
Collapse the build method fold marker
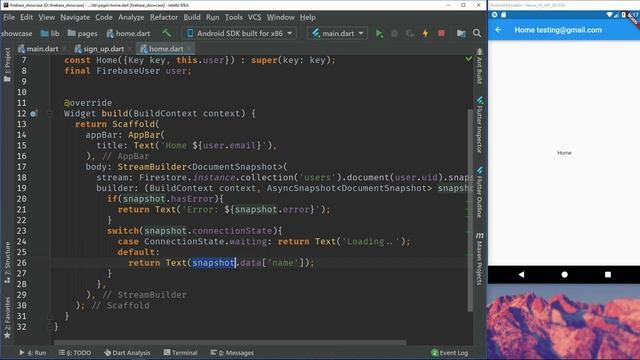(50, 113)
